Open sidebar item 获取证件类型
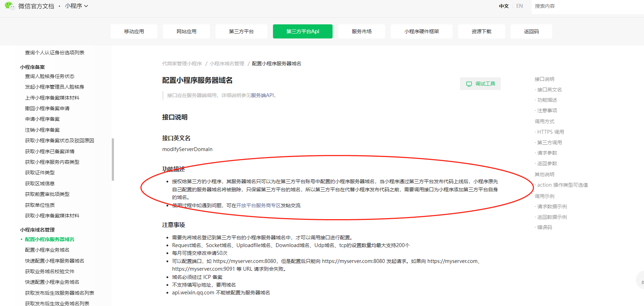Image resolution: width=644 pixels, height=306 pixels. pos(40,173)
